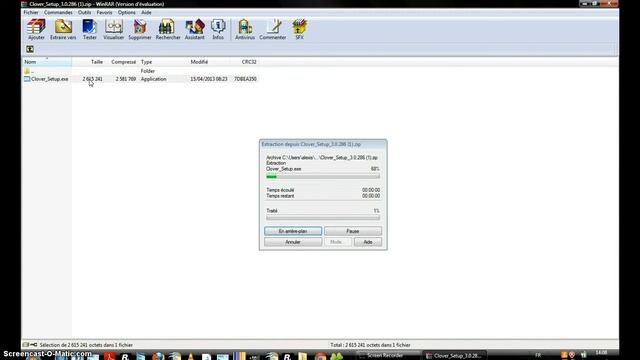This screenshot has width=640, height=360.
Task: Show archive Infos
Action: (218, 29)
